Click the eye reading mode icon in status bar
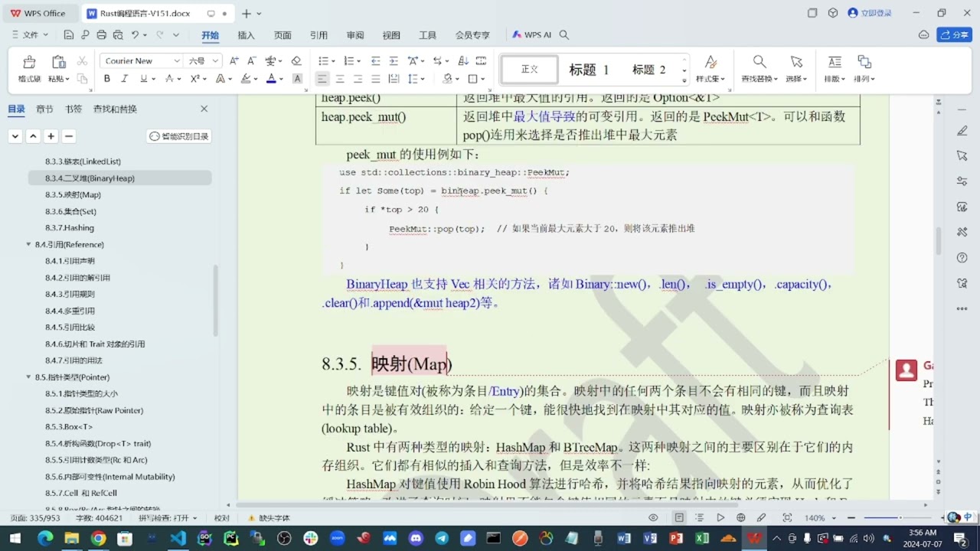The width and height of the screenshot is (980, 551). (653, 518)
